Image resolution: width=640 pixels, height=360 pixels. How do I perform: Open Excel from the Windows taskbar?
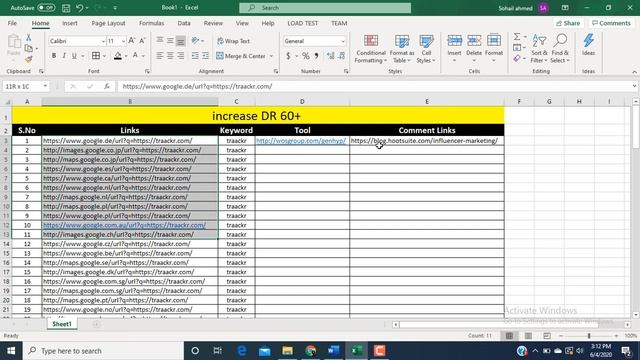click(x=357, y=351)
